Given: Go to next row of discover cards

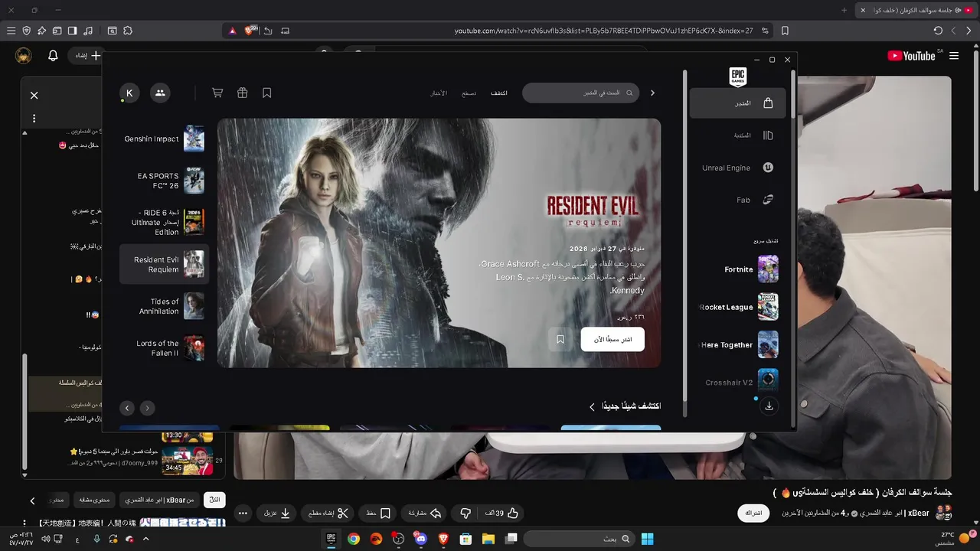Looking at the screenshot, I should pos(127,408).
